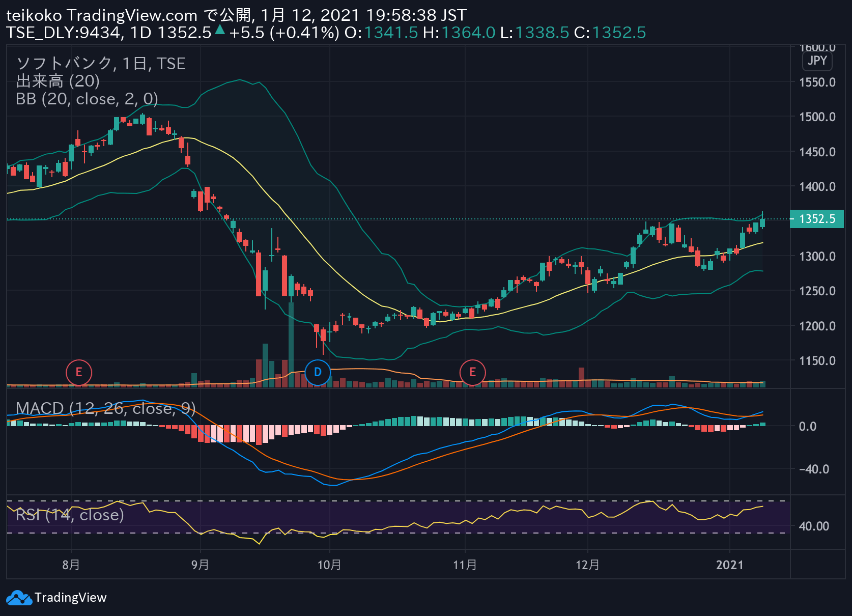Click the JPY currency button
The width and height of the screenshot is (852, 616).
817,61
